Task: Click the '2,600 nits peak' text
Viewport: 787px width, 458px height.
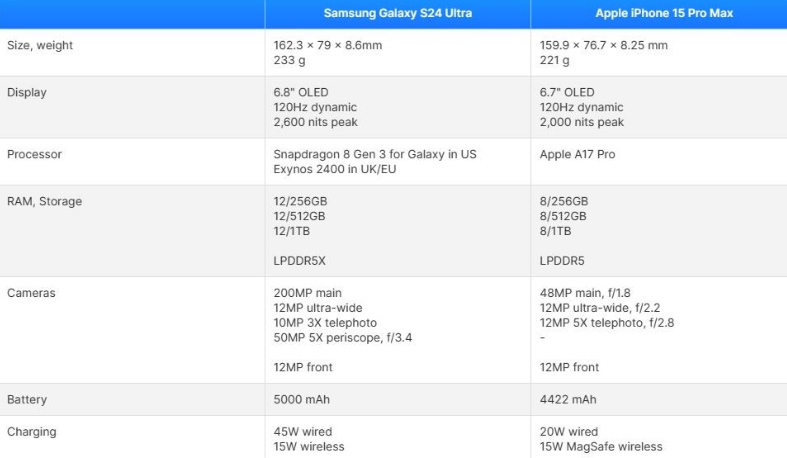Action: [315, 122]
